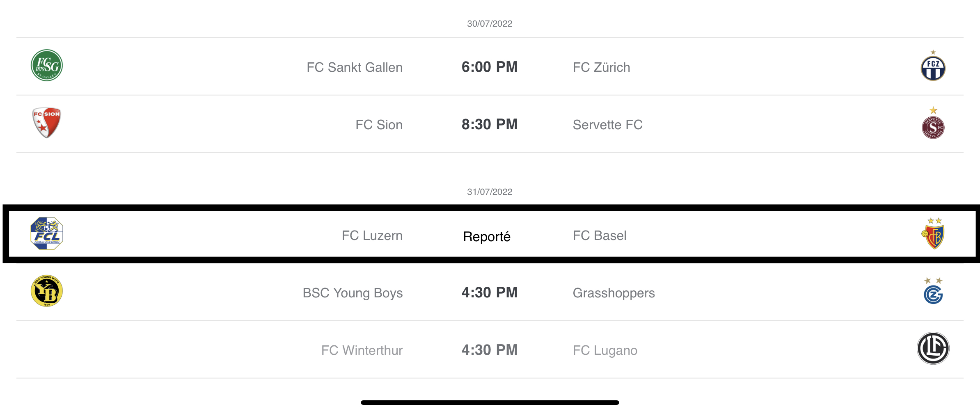
Task: Tap the home indicator bar at bottom
Action: 490,403
